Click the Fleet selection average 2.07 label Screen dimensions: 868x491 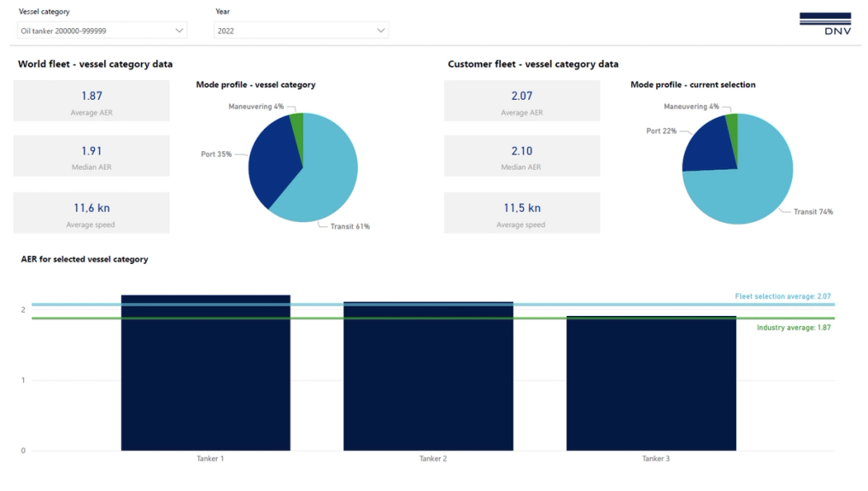(x=783, y=296)
